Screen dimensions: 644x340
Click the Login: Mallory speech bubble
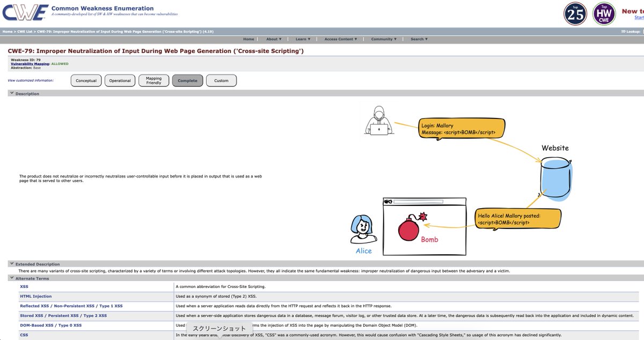(463, 129)
